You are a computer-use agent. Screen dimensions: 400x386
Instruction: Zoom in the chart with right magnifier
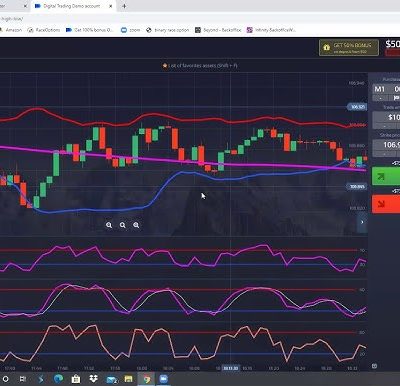[x=136, y=225]
